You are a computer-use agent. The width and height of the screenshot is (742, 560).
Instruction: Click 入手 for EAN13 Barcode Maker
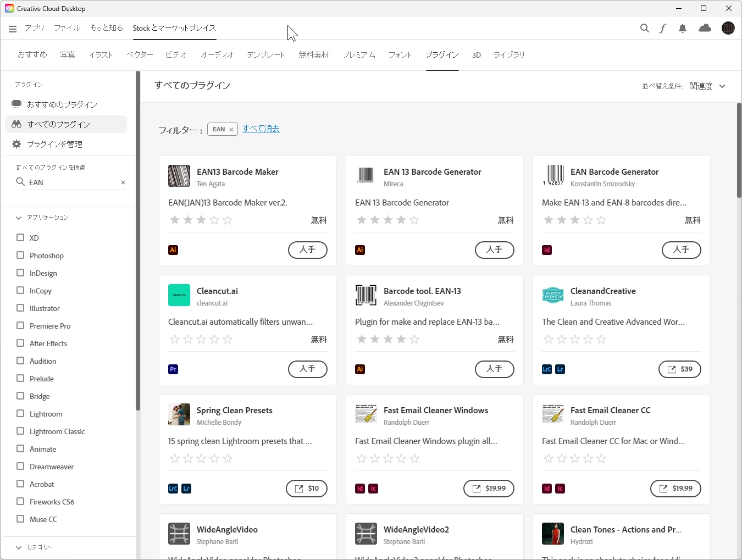[x=308, y=250]
